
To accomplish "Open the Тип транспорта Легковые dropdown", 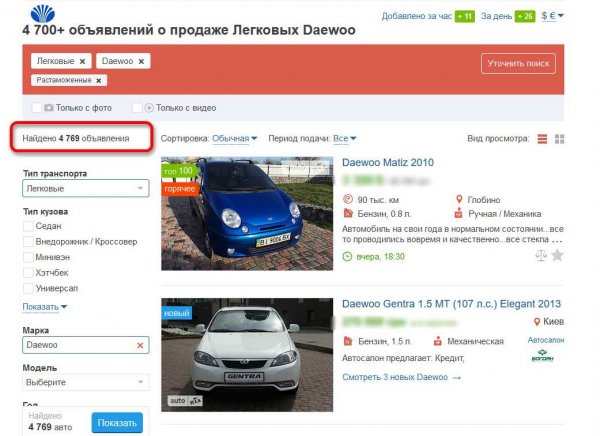I will [86, 188].
